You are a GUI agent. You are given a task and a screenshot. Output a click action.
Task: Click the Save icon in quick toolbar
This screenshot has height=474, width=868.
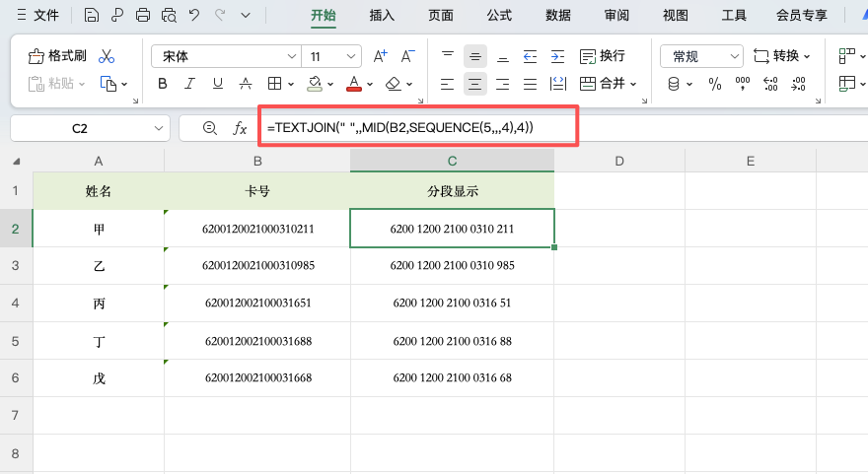(92, 15)
